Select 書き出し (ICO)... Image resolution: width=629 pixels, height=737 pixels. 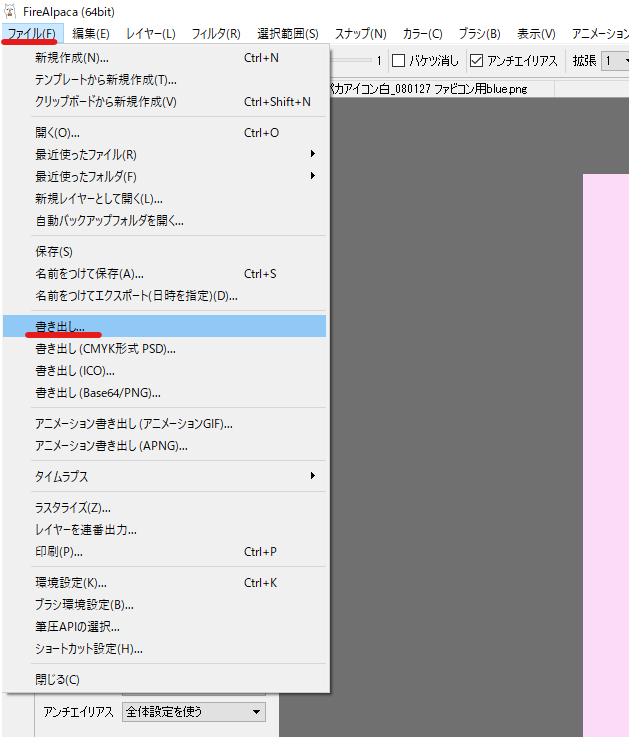pos(164,371)
